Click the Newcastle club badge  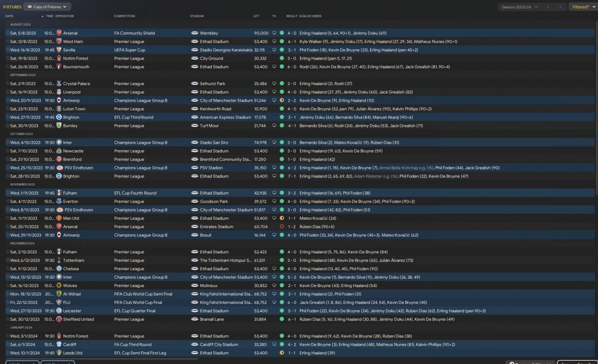(59, 151)
